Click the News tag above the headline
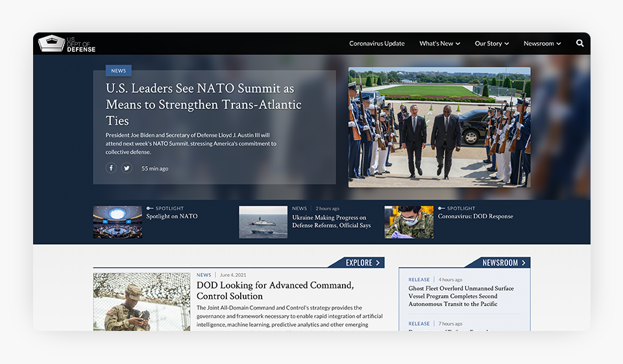 click(x=119, y=71)
